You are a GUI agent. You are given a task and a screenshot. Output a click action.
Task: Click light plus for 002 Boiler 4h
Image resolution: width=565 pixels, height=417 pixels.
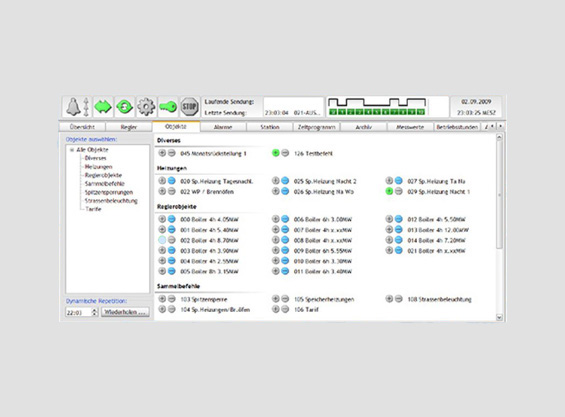click(x=162, y=240)
